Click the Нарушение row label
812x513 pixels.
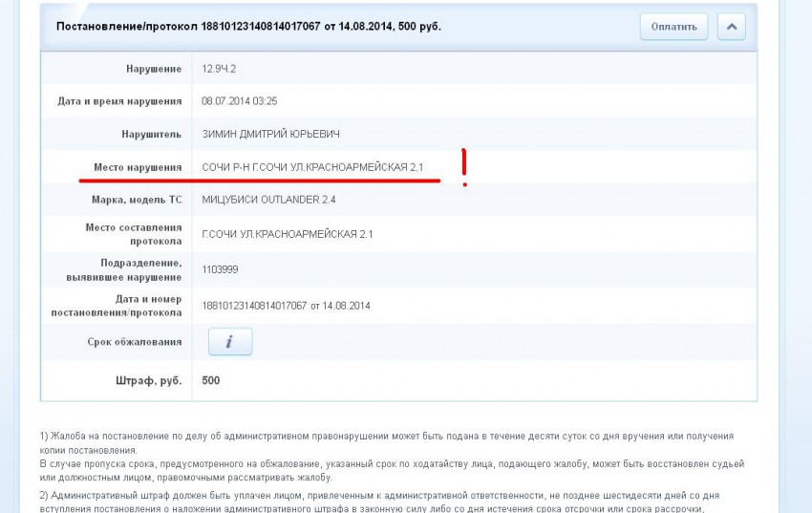pyautogui.click(x=153, y=69)
